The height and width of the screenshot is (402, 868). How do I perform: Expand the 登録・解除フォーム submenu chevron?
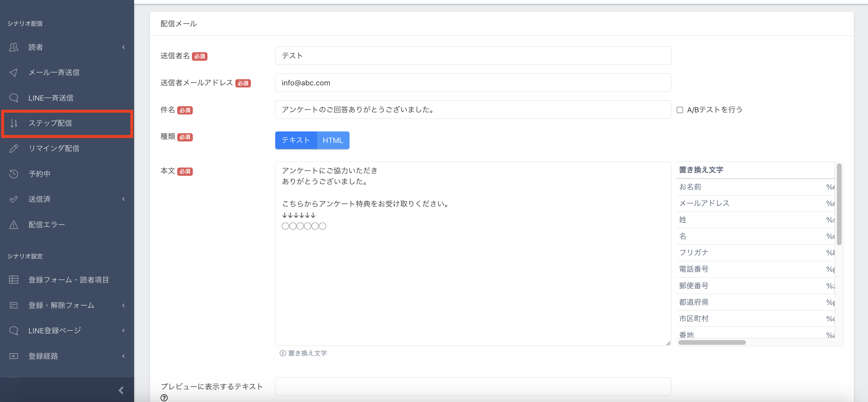point(123,305)
